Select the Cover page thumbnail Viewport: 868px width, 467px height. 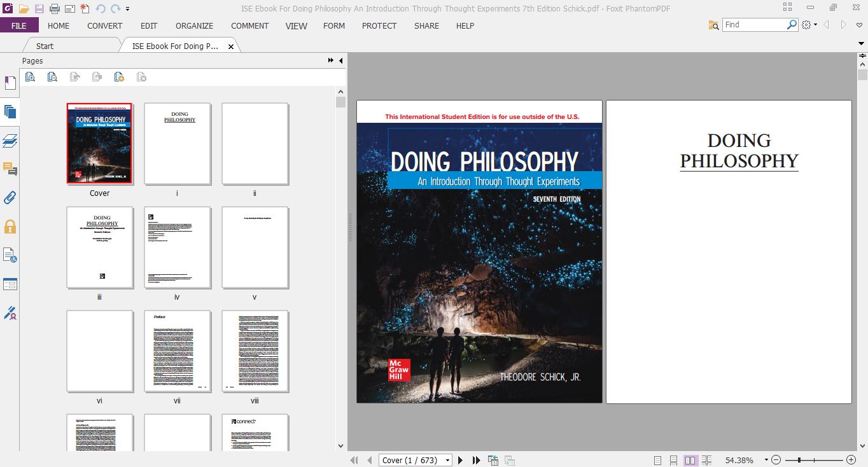click(99, 143)
